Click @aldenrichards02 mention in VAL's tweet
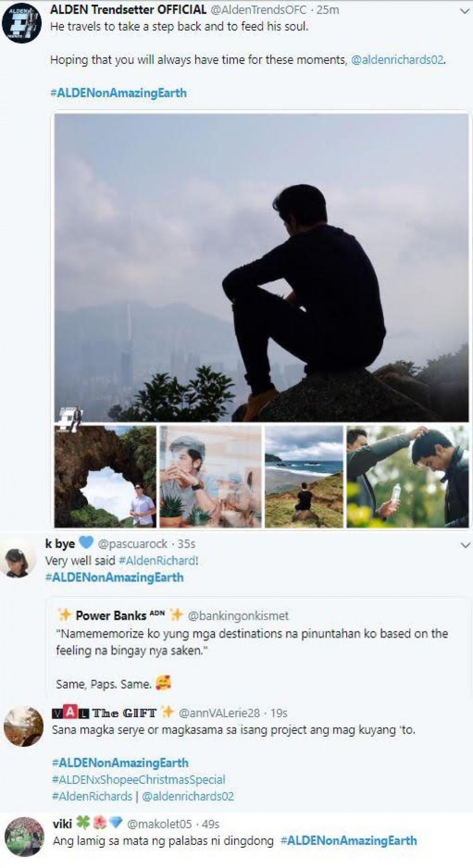Screen dimensions: 473x868 188,796
